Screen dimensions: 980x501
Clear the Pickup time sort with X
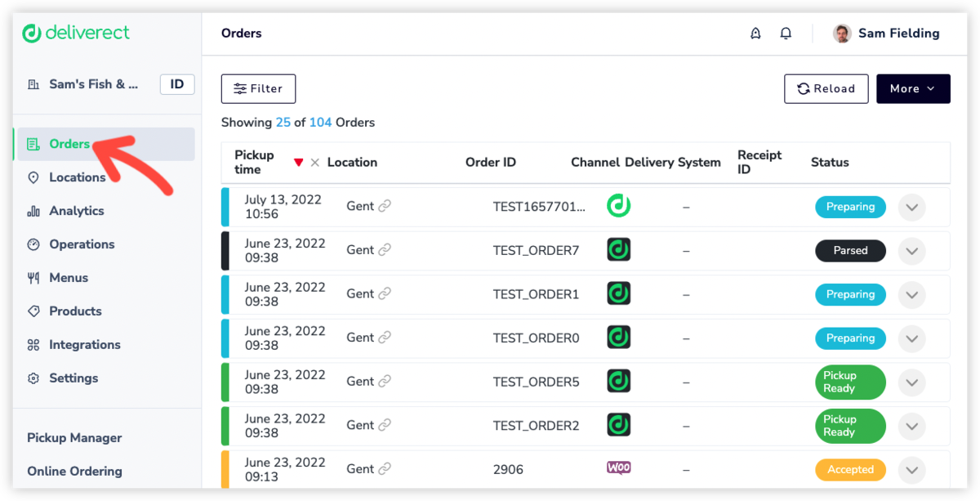(315, 163)
